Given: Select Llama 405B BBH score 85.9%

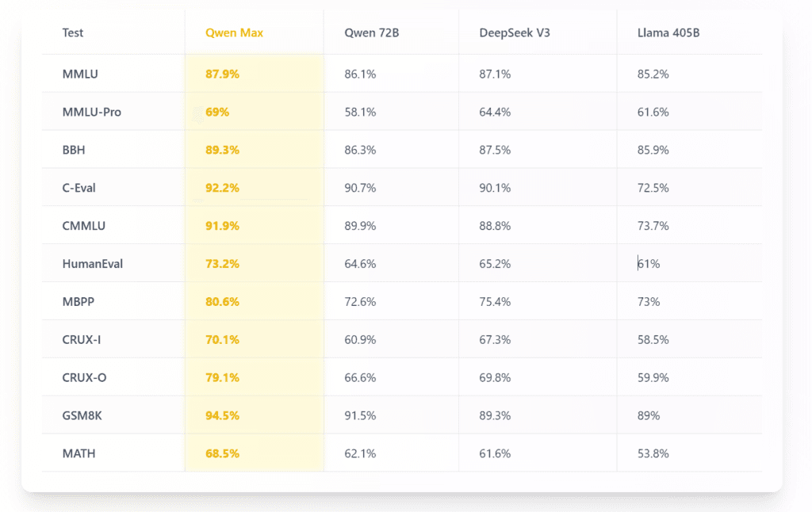Looking at the screenshot, I should [653, 150].
